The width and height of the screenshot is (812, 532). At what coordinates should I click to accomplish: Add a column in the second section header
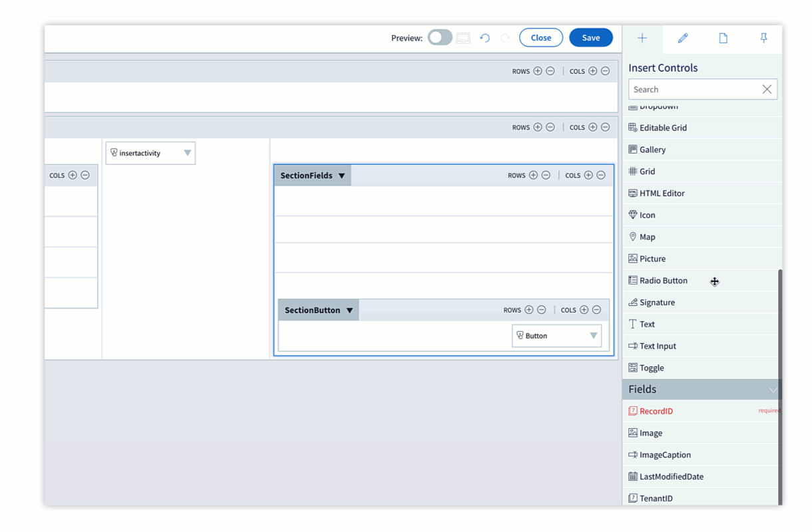click(592, 127)
